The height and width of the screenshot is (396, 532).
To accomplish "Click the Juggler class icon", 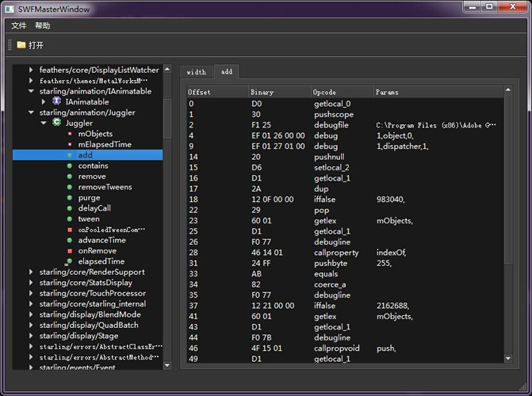I will 57,123.
